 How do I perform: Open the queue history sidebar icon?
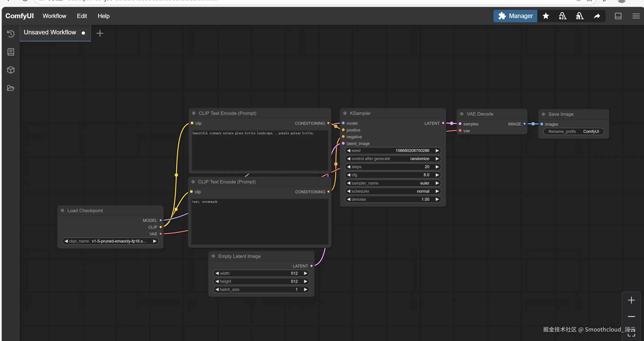[x=11, y=33]
